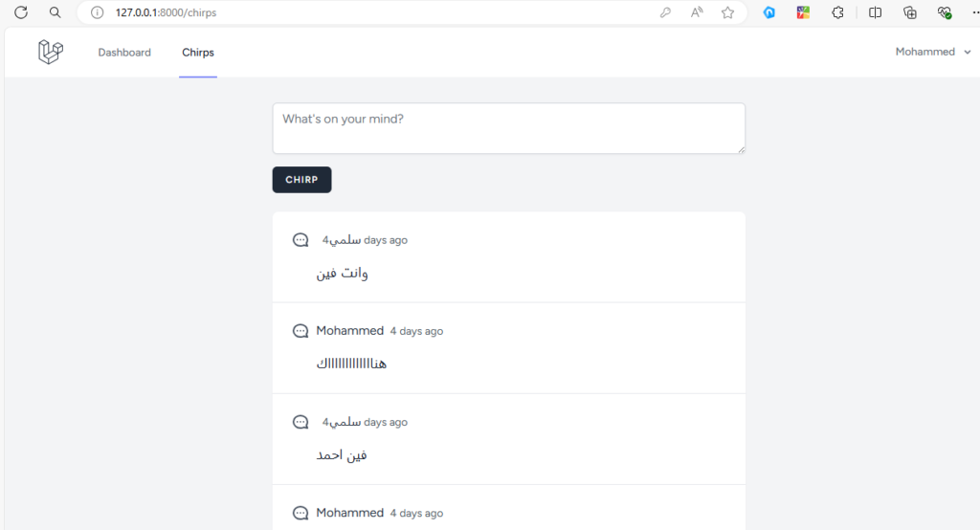Reload the page with refresh icon
This screenshot has width=980, height=530.
point(21,12)
